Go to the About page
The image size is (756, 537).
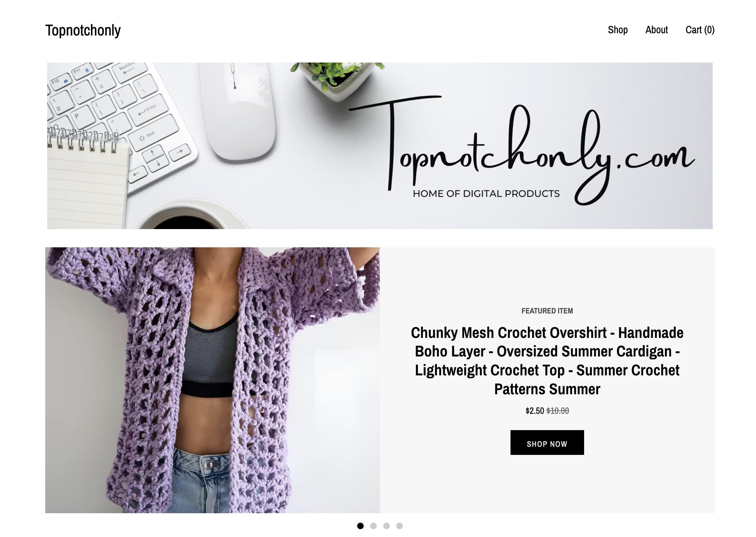coord(657,30)
